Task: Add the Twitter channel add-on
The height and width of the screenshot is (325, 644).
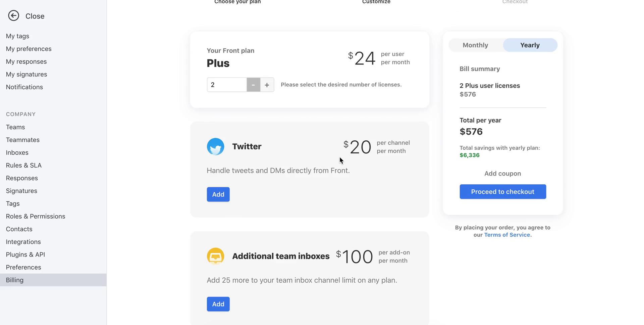Action: [218, 194]
